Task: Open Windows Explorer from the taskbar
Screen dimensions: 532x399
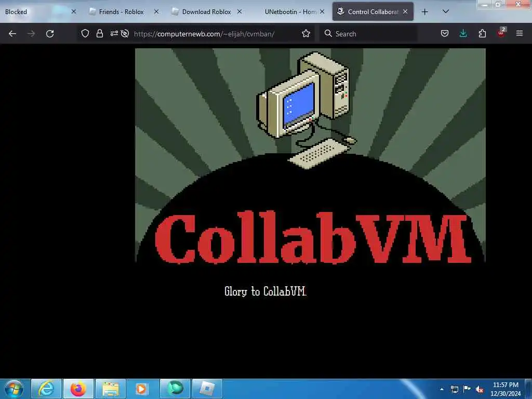Action: [110, 389]
